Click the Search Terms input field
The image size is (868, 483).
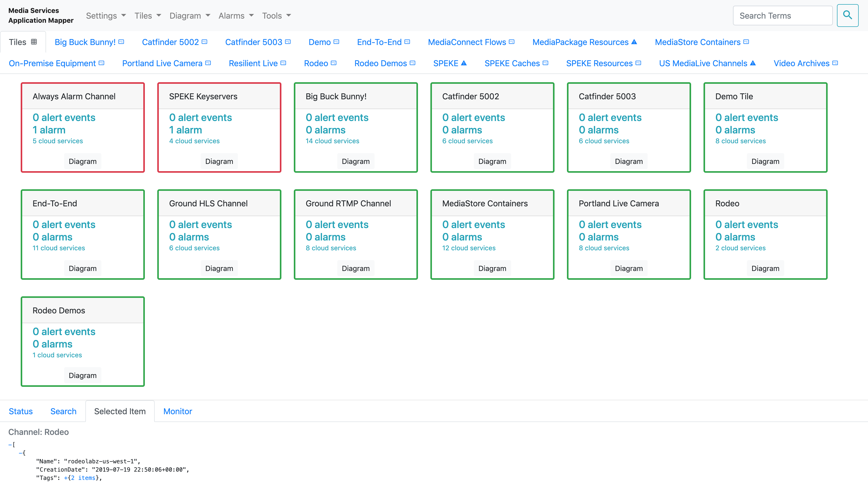click(x=782, y=16)
